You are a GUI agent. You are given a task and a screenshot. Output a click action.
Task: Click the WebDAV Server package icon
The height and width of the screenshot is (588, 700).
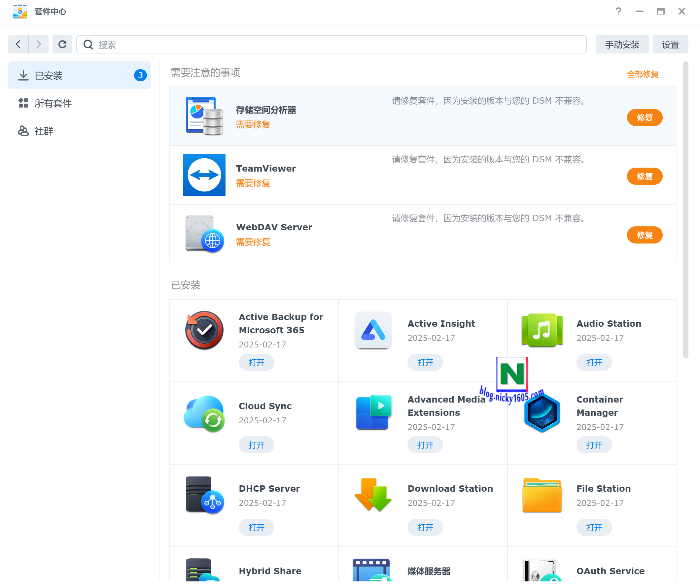click(204, 234)
